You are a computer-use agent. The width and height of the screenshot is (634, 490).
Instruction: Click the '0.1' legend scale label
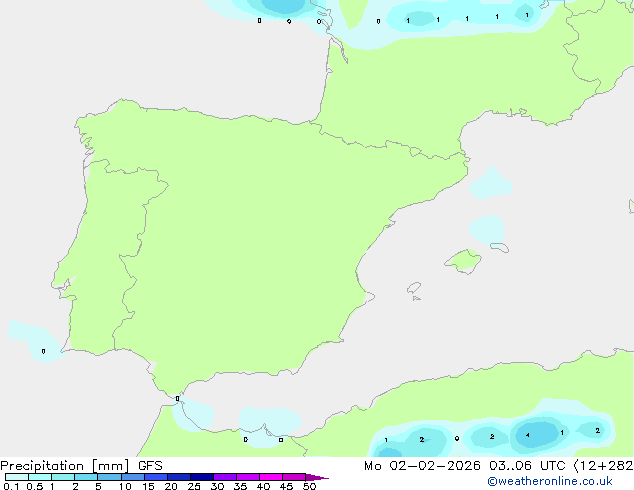11,486
